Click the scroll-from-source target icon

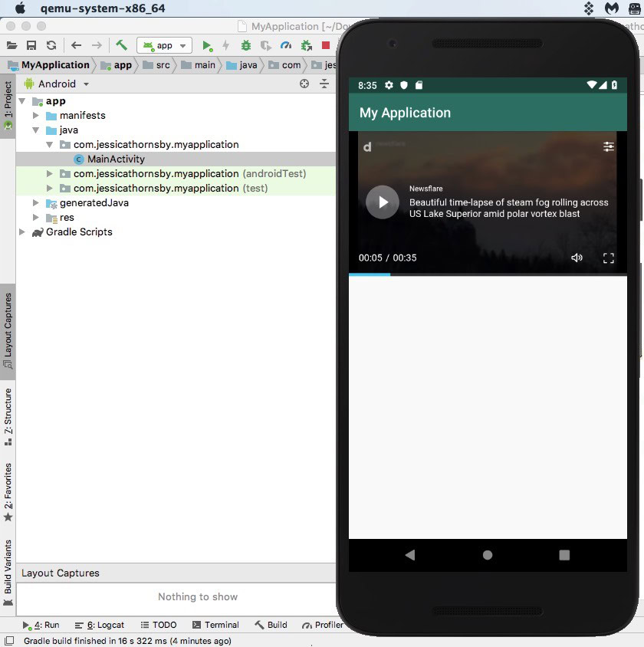click(x=304, y=84)
